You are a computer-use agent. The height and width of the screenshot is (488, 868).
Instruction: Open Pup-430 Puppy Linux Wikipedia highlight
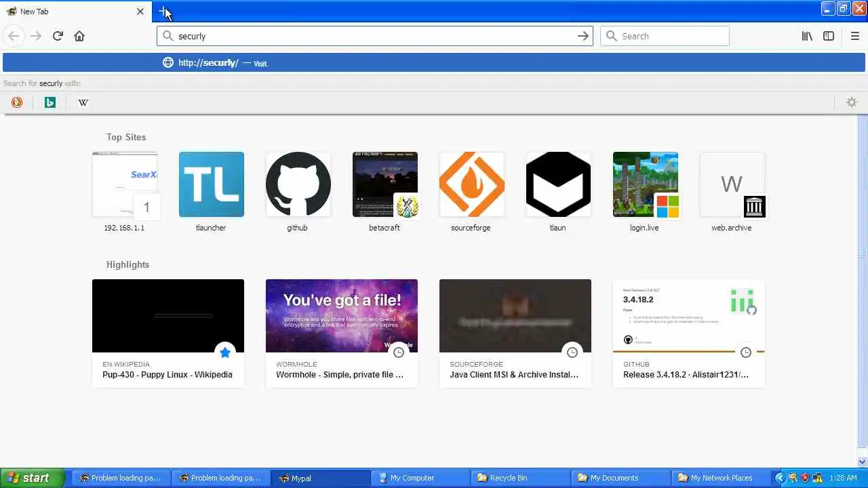pos(168,333)
